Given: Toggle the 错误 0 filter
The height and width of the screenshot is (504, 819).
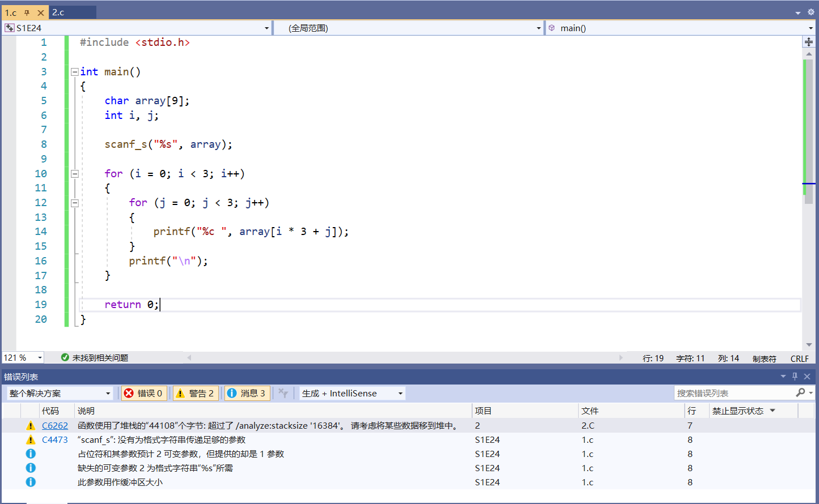Looking at the screenshot, I should (x=144, y=393).
